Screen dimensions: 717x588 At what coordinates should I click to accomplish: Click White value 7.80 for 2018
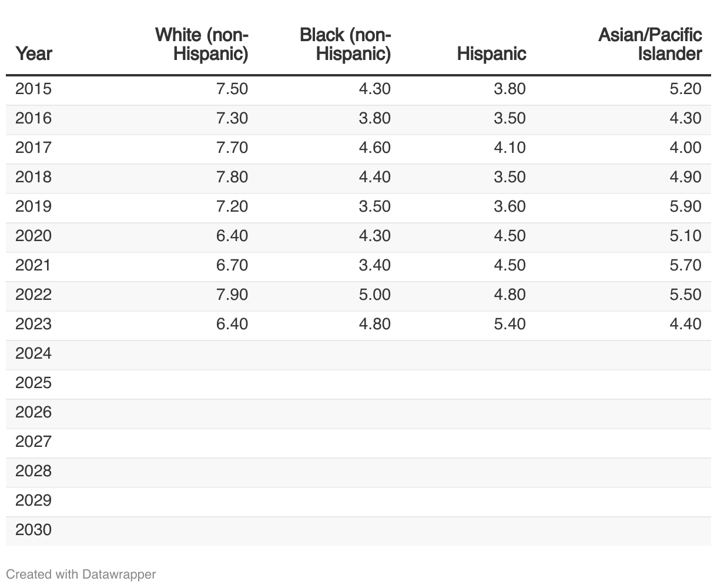click(232, 177)
